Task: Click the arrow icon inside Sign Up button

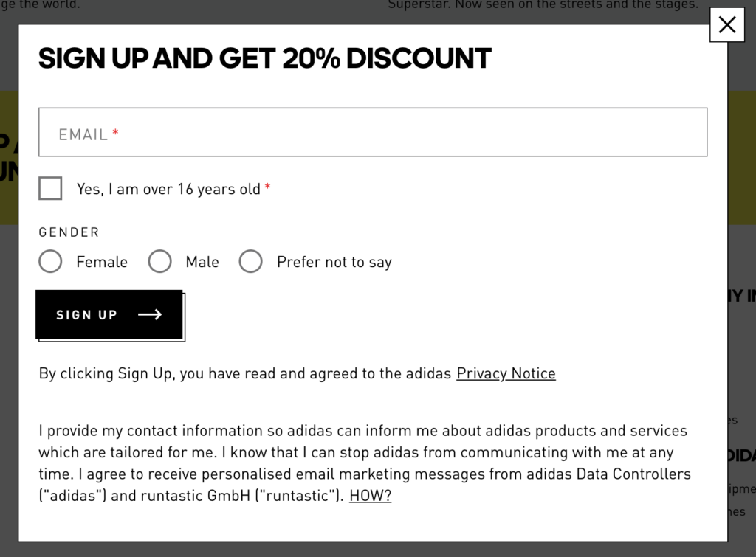Action: 150,314
